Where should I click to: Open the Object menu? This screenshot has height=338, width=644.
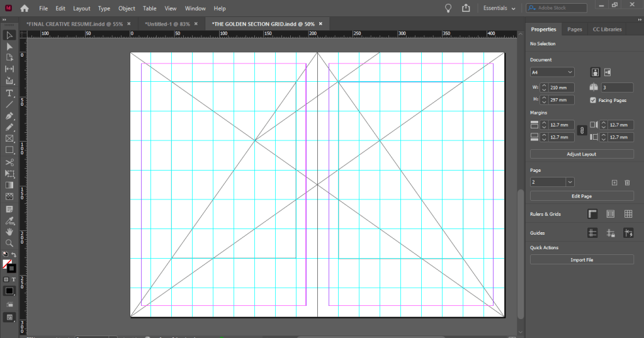pos(127,9)
